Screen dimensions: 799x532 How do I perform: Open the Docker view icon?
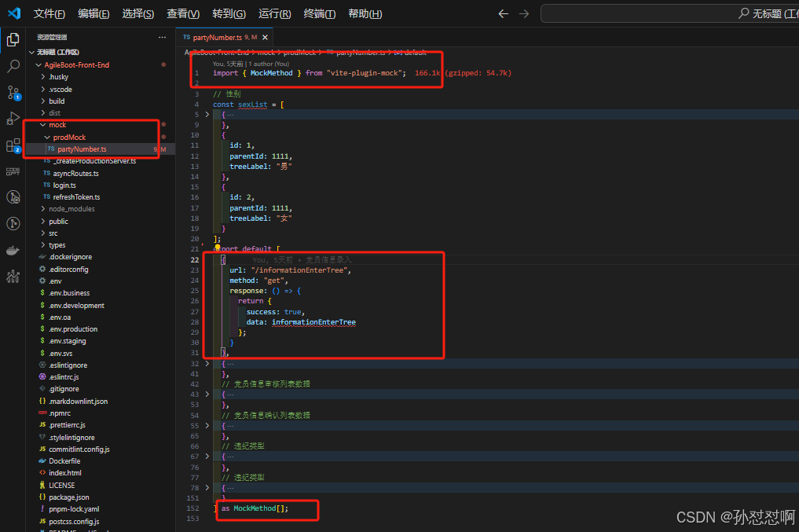13,250
